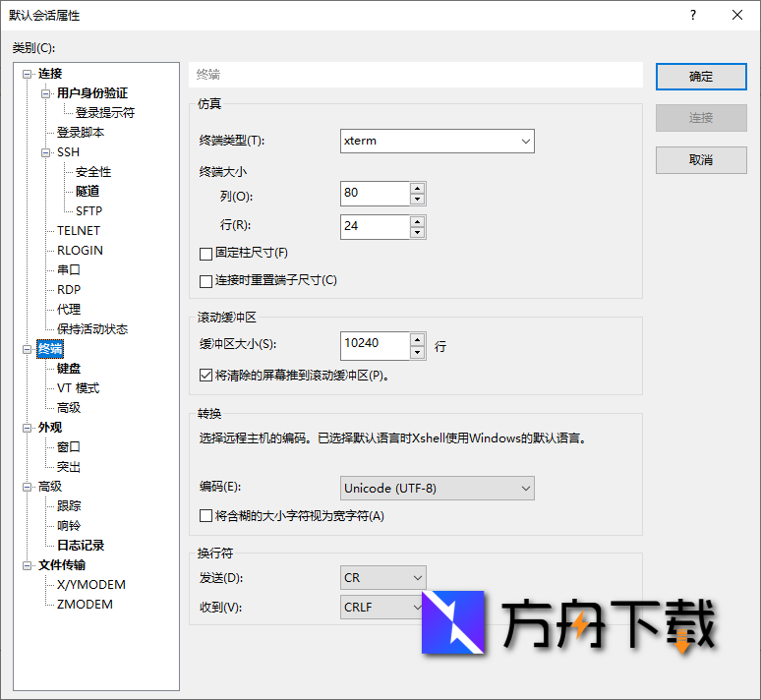This screenshot has height=700, width=761.
Task: Enable the 连接时重置端子尺寸 checkbox
Action: tap(205, 281)
